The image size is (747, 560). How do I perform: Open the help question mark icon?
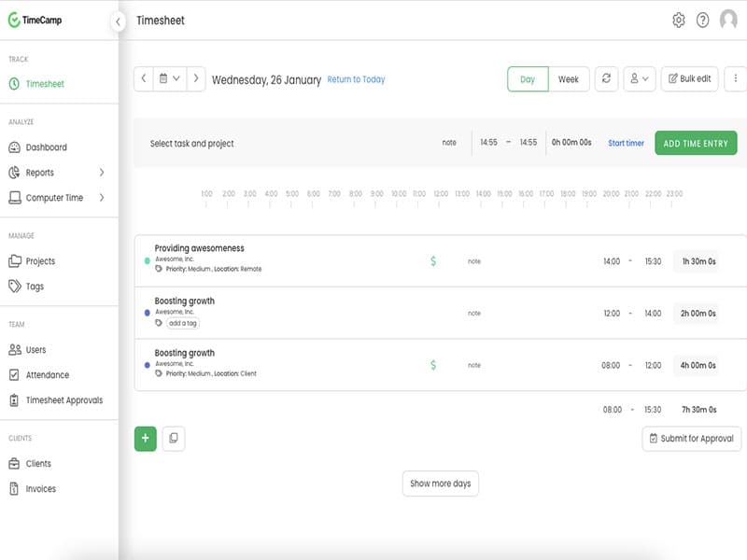click(x=702, y=21)
